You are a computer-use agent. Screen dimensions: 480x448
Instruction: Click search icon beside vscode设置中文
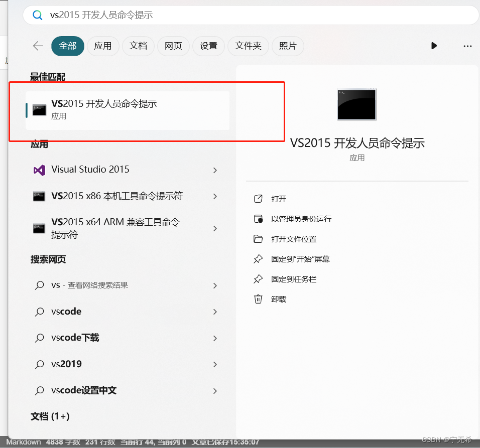[x=39, y=390]
